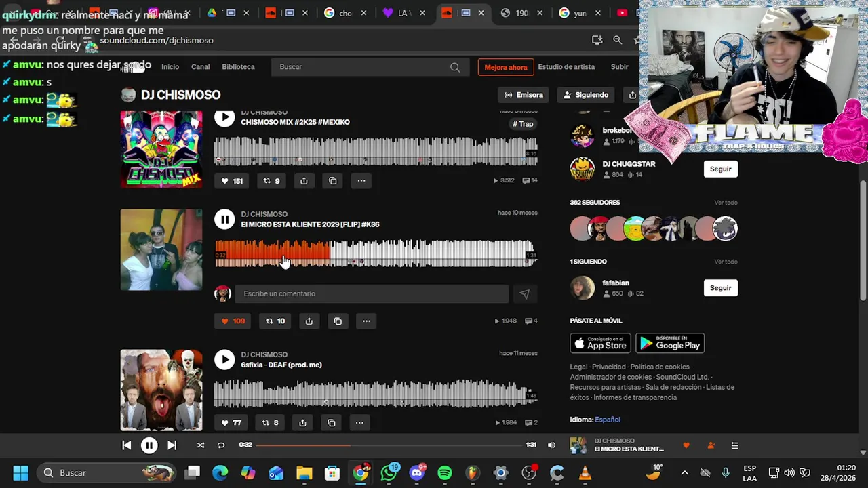
Task: Repost the CHISMOSO MIX track with 9 reposts
Action: pyautogui.click(x=271, y=181)
